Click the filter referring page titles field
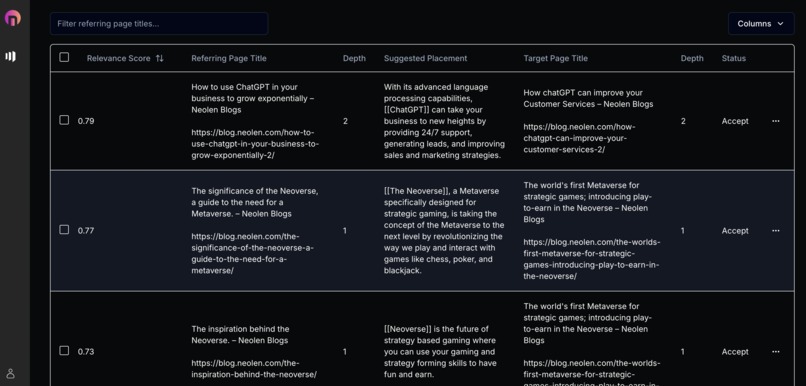The image size is (806, 386). (x=159, y=24)
